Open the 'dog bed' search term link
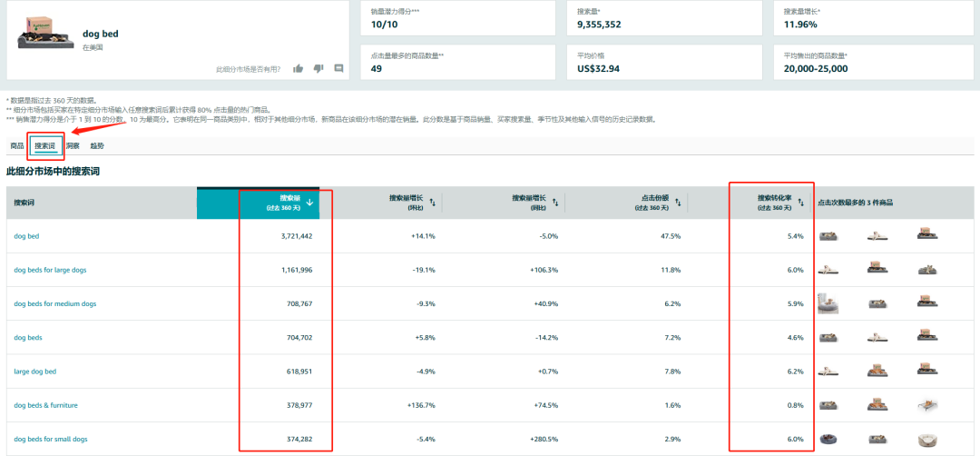The height and width of the screenshot is (456, 980). 26,236
